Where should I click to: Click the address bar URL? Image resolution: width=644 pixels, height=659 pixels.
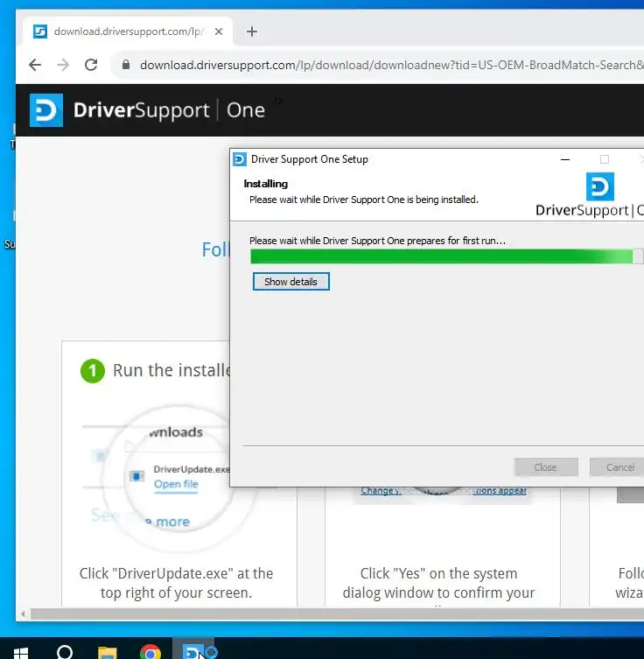coord(390,65)
